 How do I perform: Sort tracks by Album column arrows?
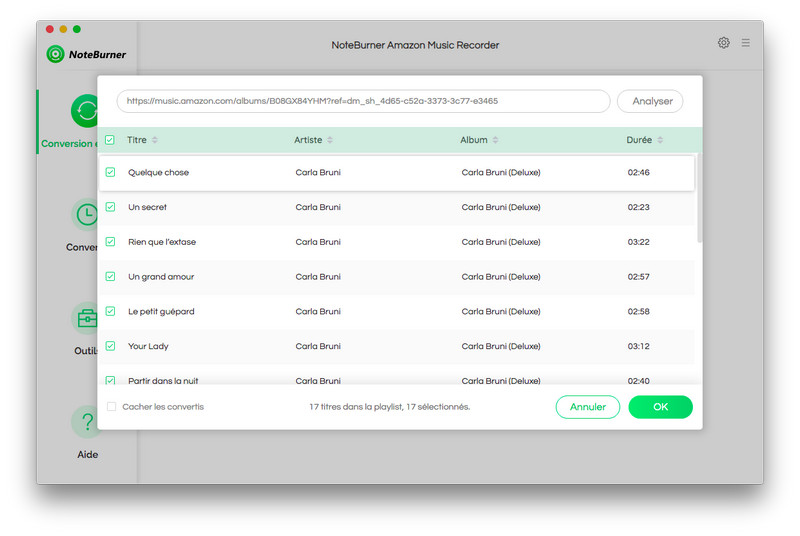[495, 140]
